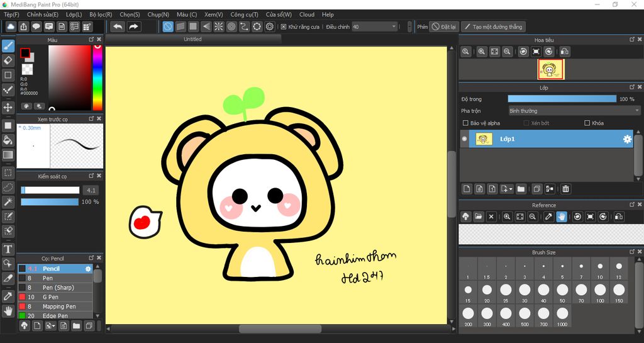Image resolution: width=644 pixels, height=343 pixels.
Task: Open snap settings gear
Action: 269,26
